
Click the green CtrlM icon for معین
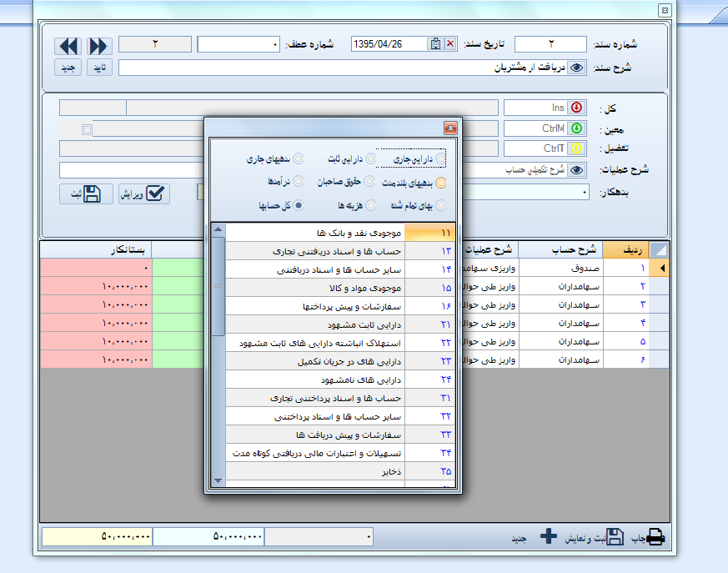click(577, 128)
